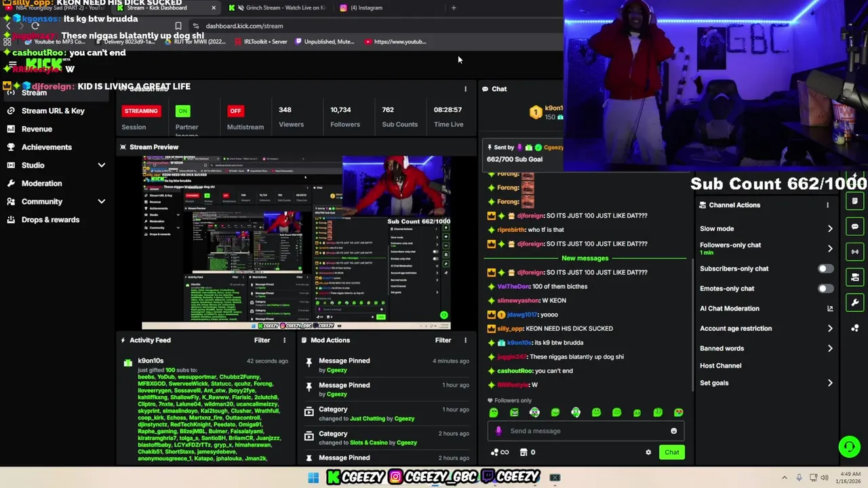Toggle Emotes-only chat switch
This screenshot has height=488, width=868.
click(x=825, y=289)
